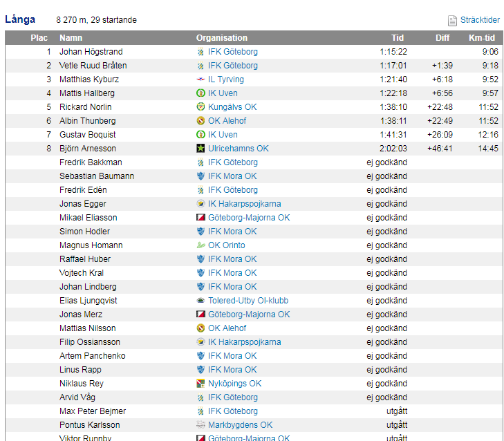Click the time 1:38:10 for Rickard Norlin
Viewport: 504px width, 441px height.
coord(393,107)
